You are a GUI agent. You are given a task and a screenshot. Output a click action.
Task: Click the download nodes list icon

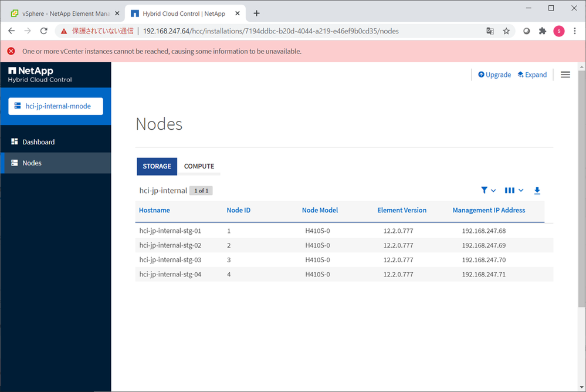[537, 191]
